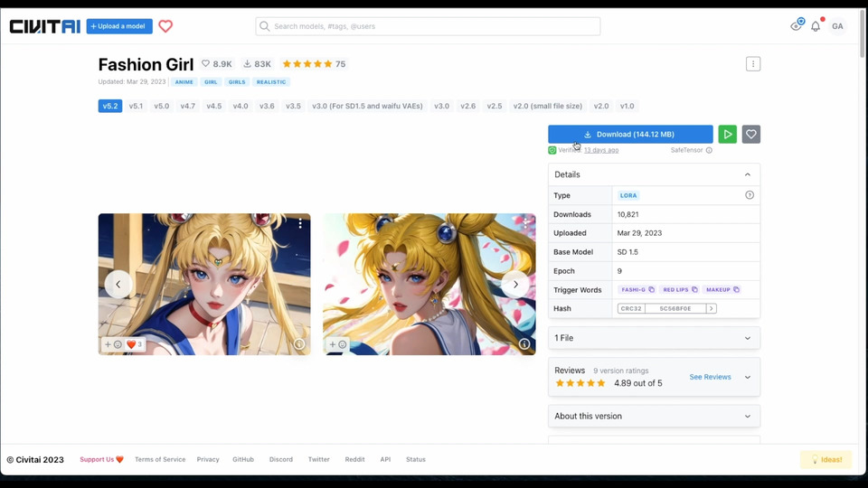Expand the Reviews section chevron

(748, 377)
